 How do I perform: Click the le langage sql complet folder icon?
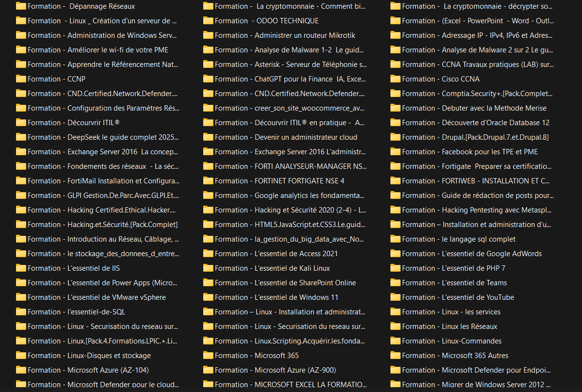coord(395,239)
